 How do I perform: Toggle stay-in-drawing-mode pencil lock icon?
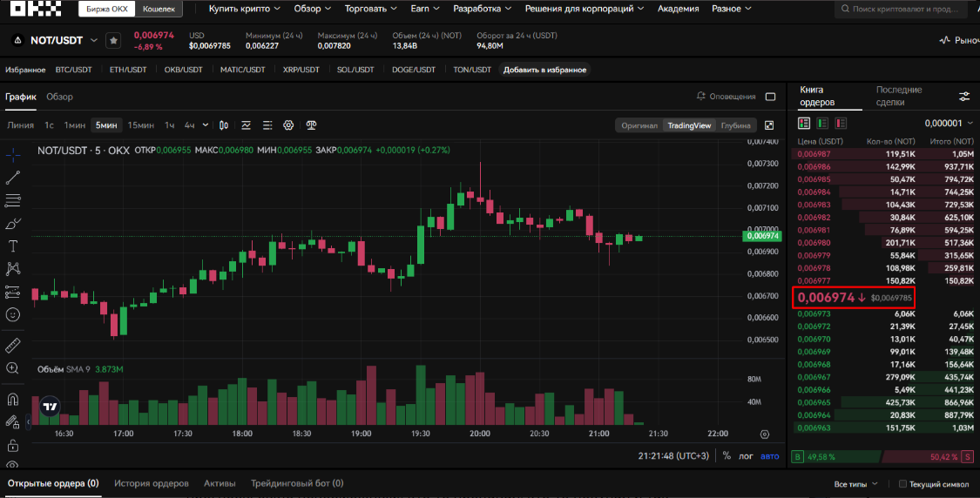point(13,421)
